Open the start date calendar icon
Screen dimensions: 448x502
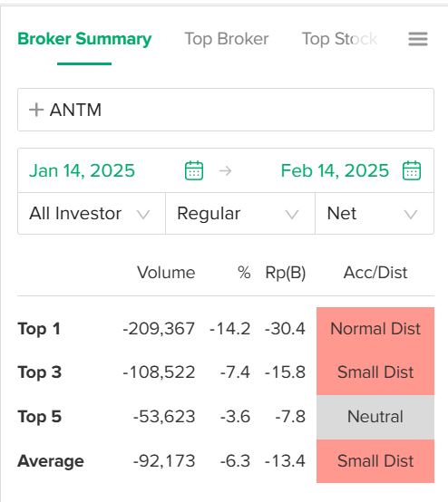[194, 170]
